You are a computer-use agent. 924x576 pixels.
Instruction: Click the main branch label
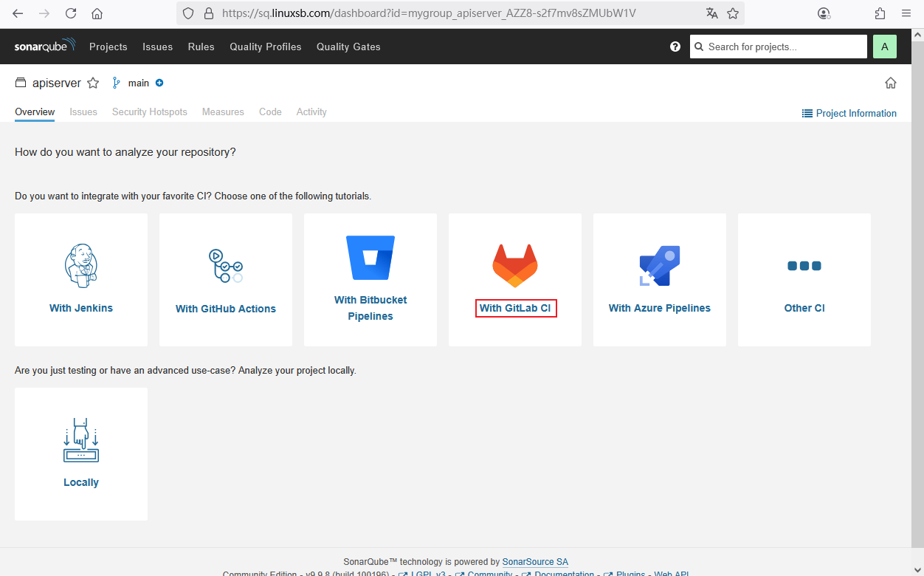[139, 83]
